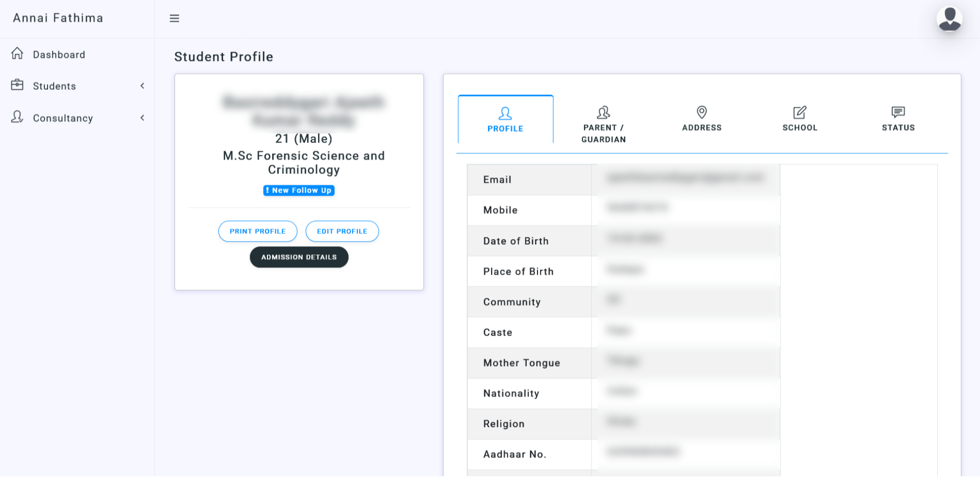This screenshot has width=980, height=477.
Task: Click the Consultancy person icon
Action: (17, 117)
